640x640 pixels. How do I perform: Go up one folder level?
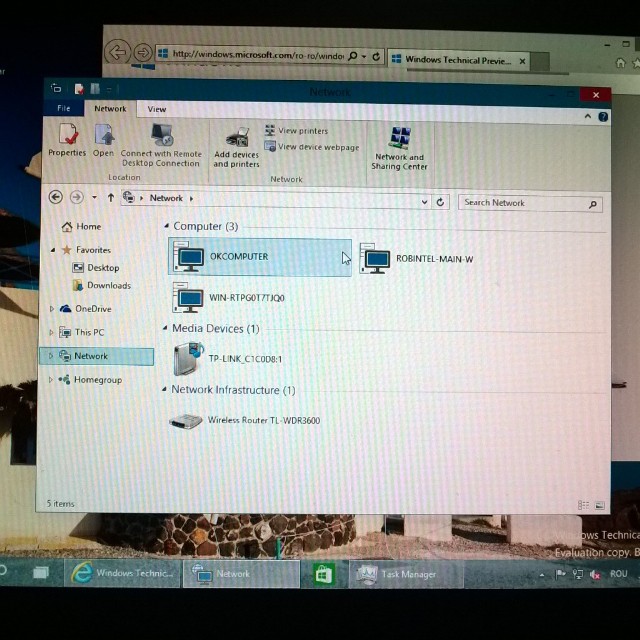[x=111, y=198]
